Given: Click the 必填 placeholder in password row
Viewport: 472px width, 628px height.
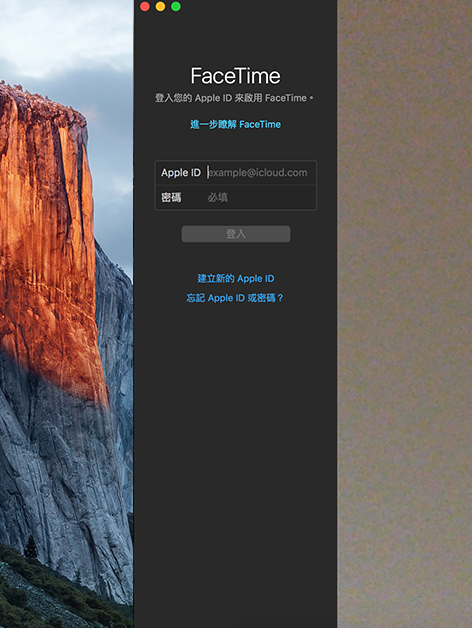Looking at the screenshot, I should tap(218, 197).
